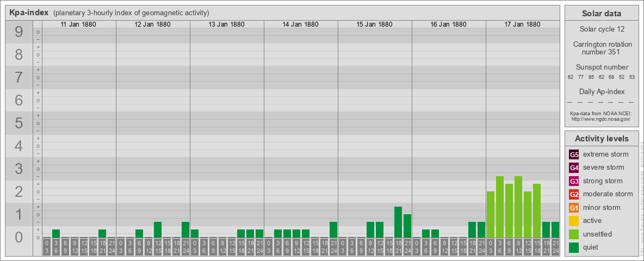Select the 11 Jan 1880 date header
Image resolution: width=644 pixels, height=261 pixels.
78,24
